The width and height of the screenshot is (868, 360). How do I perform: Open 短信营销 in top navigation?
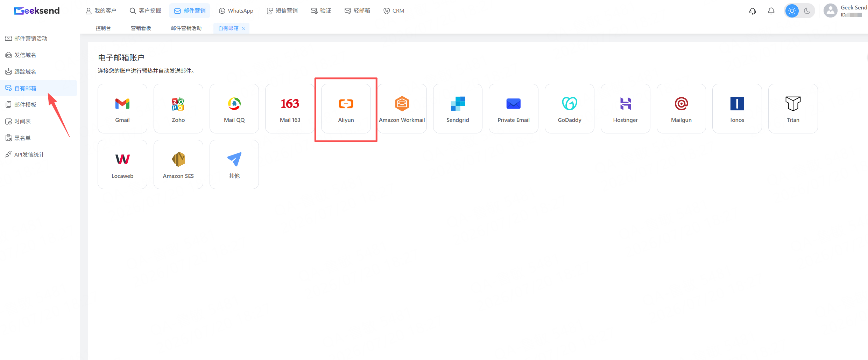pos(282,11)
